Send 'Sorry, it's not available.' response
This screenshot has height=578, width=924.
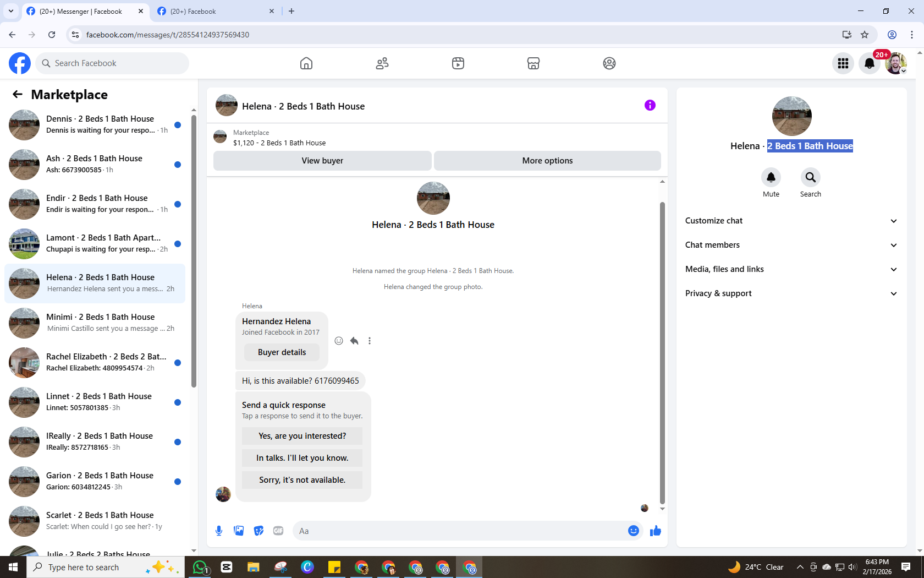[302, 480]
